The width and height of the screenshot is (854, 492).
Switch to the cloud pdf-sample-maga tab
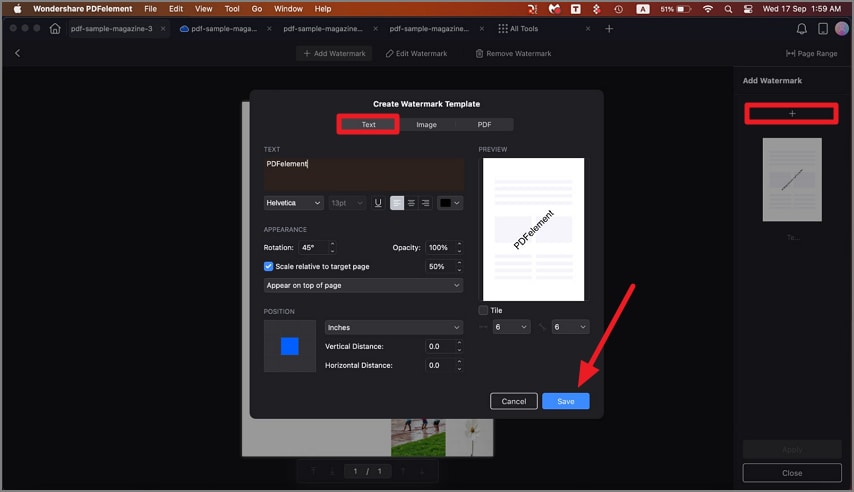pyautogui.click(x=219, y=28)
